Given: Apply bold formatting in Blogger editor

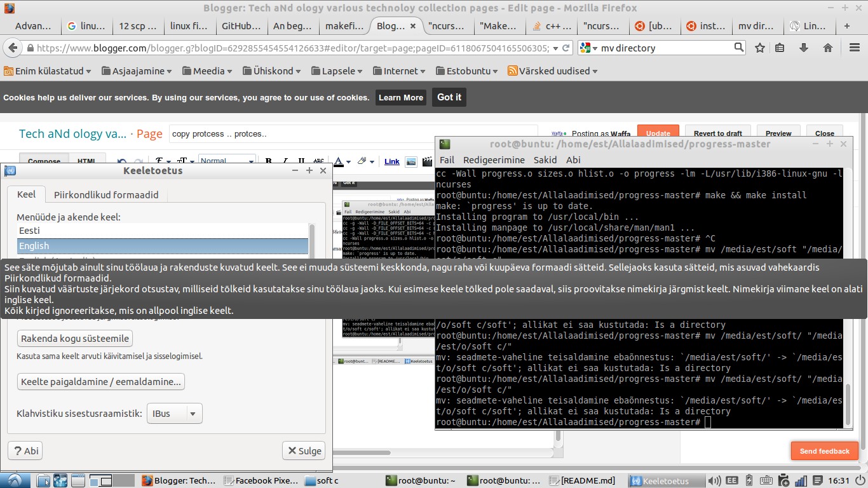Looking at the screenshot, I should 269,161.
